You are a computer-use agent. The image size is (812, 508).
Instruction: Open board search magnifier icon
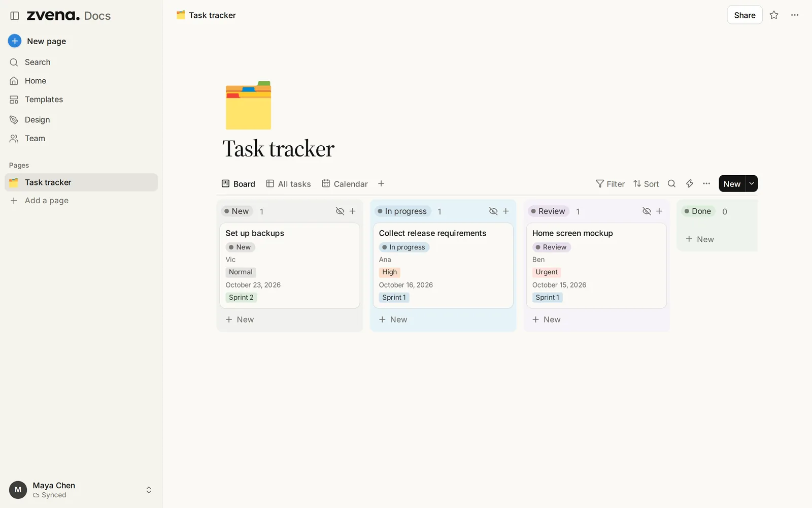click(671, 184)
